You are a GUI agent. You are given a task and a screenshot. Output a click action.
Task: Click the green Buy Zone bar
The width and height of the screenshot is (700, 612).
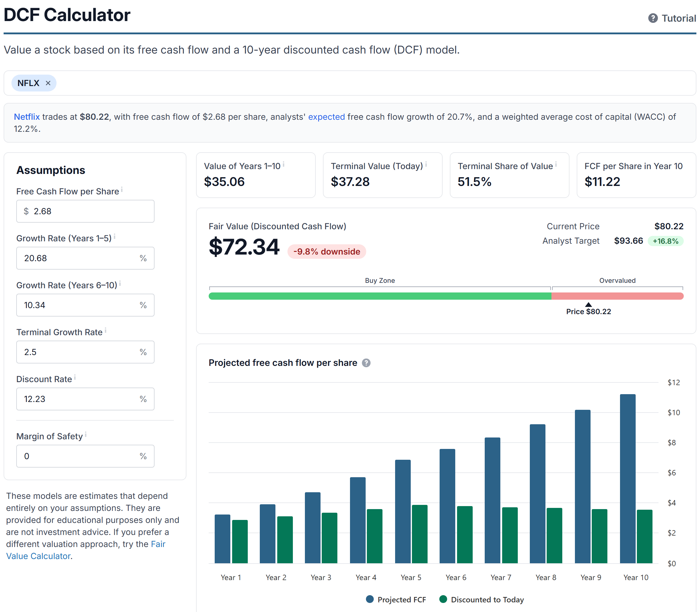tap(380, 296)
